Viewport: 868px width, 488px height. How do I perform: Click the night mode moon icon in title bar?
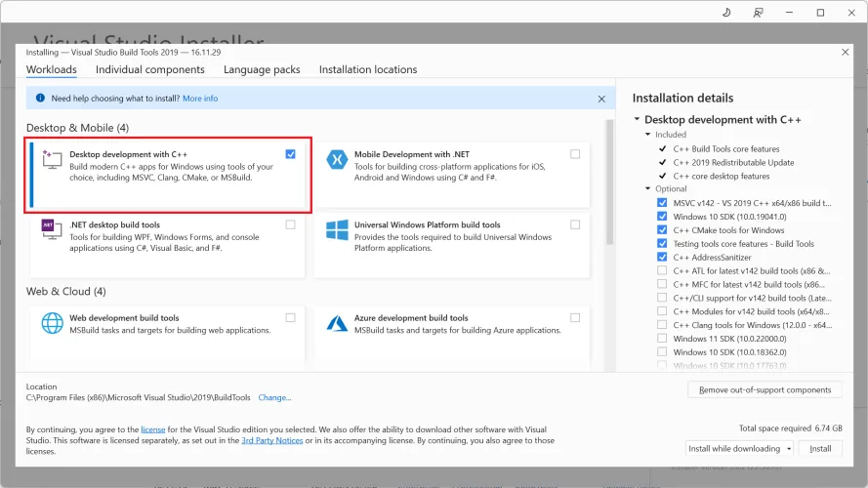click(x=726, y=13)
